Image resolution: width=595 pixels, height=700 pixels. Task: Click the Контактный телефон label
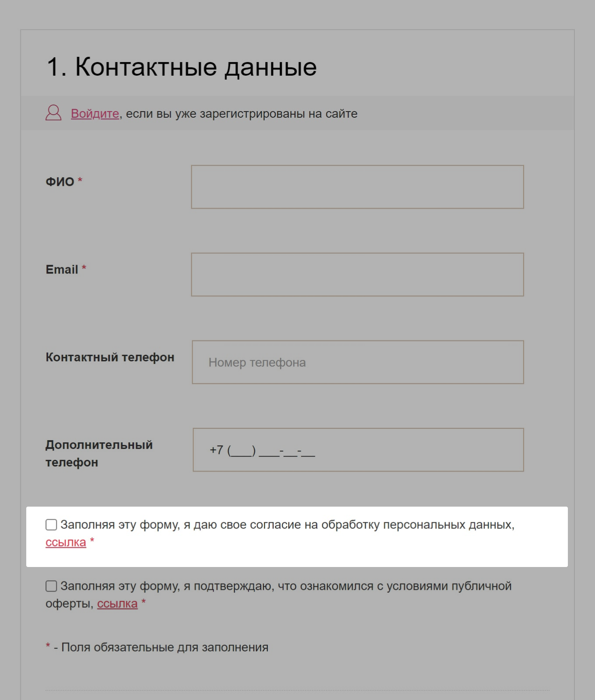click(110, 357)
